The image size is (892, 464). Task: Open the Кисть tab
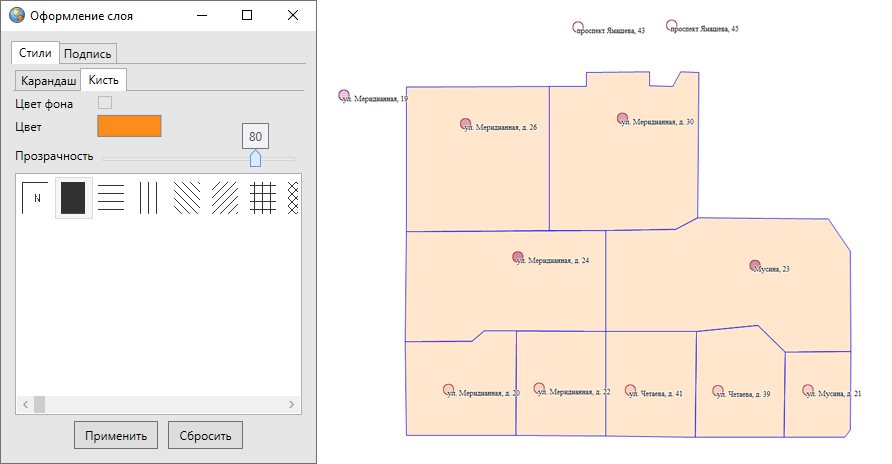(x=103, y=80)
